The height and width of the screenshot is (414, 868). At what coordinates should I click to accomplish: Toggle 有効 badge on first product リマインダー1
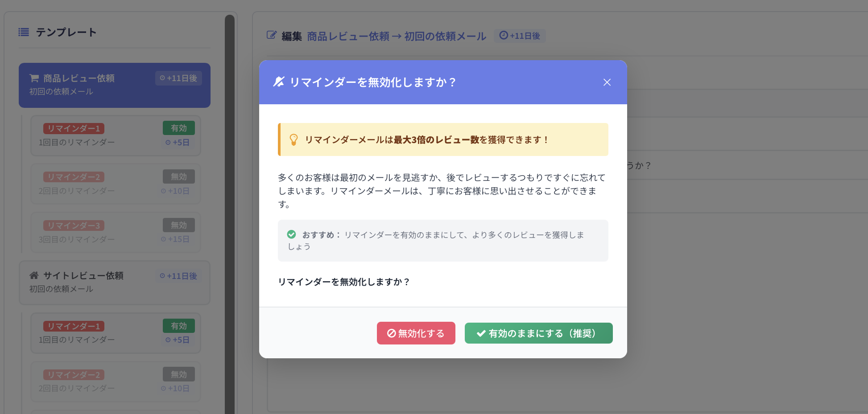178,128
